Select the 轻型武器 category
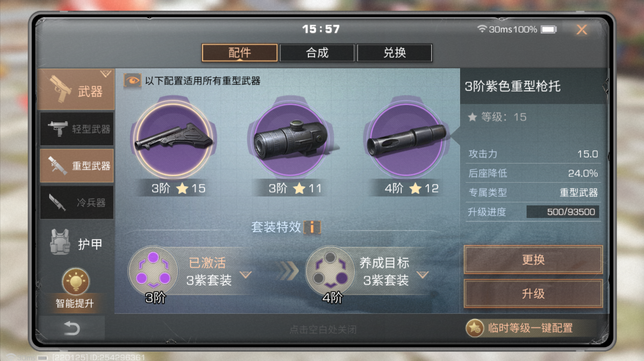 77,129
